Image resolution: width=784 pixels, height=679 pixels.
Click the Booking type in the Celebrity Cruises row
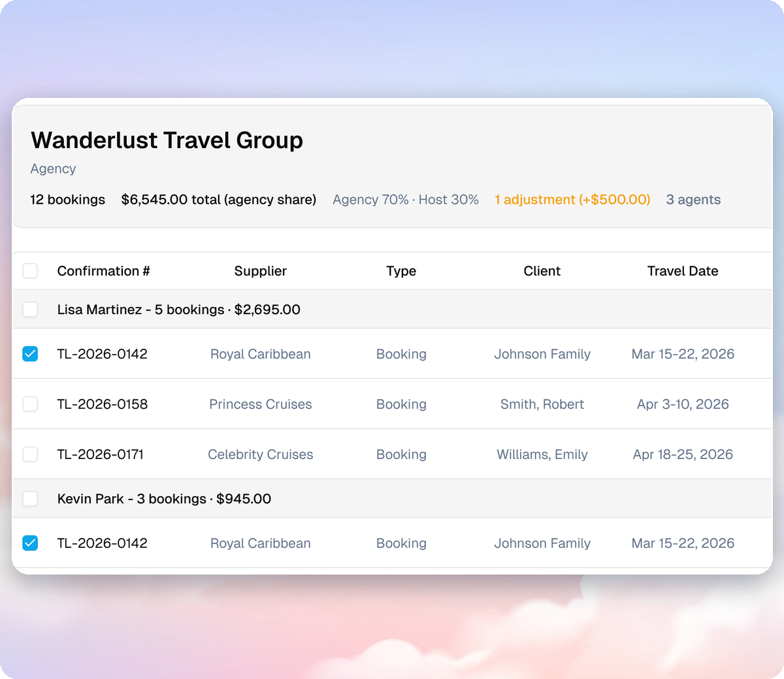(x=401, y=454)
